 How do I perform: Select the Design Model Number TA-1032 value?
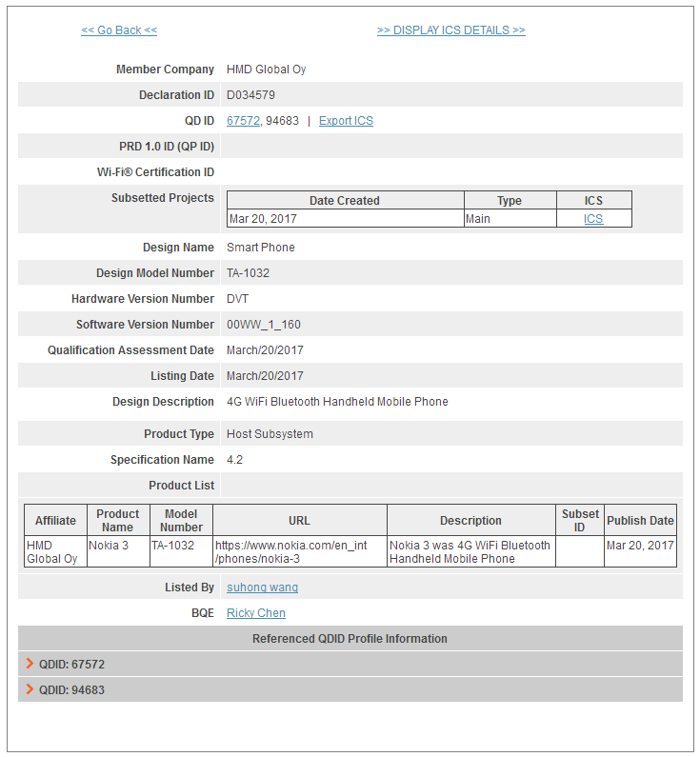click(248, 272)
